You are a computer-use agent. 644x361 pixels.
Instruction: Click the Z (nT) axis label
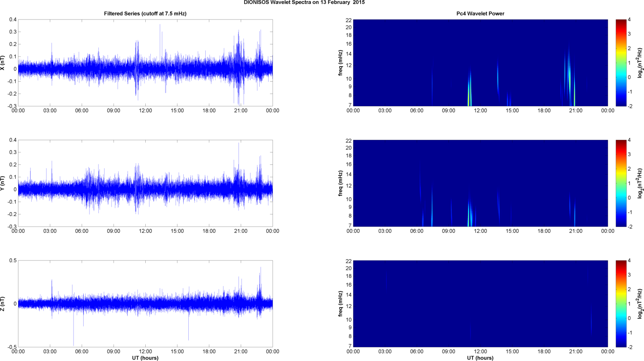coord(3,304)
